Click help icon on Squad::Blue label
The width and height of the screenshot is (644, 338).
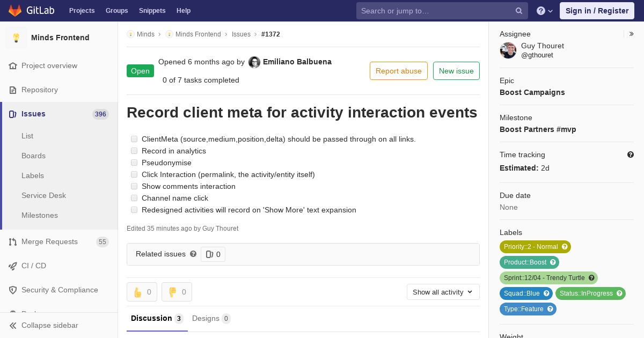pyautogui.click(x=546, y=293)
